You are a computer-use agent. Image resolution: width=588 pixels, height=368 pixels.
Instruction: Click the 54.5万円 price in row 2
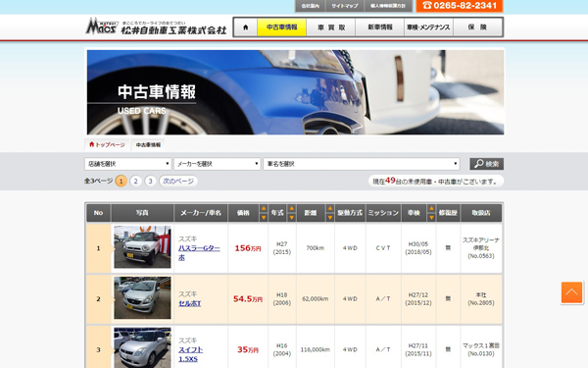pyautogui.click(x=248, y=299)
